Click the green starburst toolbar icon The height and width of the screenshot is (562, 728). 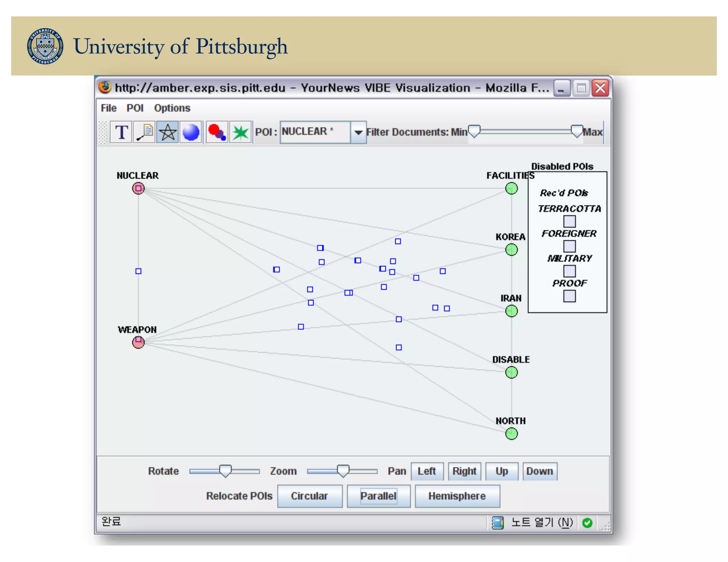pyautogui.click(x=240, y=132)
